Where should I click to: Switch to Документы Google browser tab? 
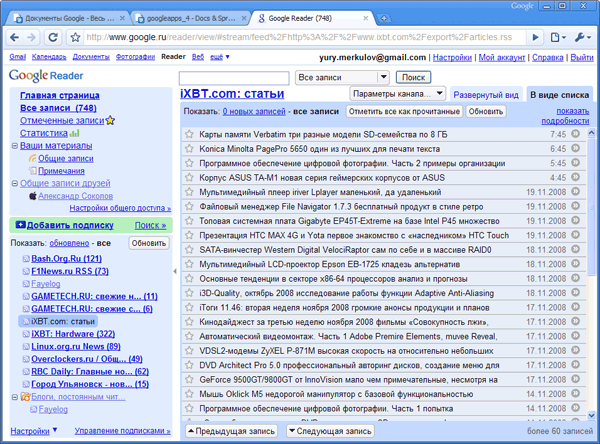coord(69,18)
